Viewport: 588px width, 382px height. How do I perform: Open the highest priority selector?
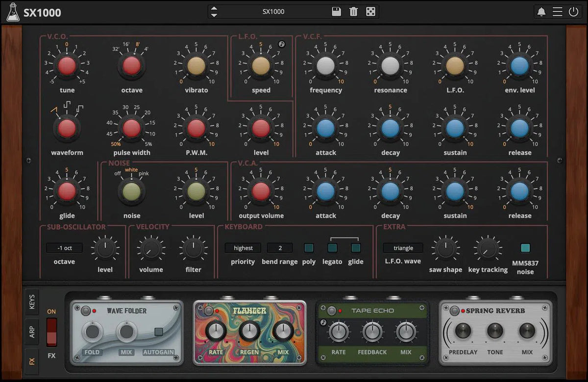(243, 248)
